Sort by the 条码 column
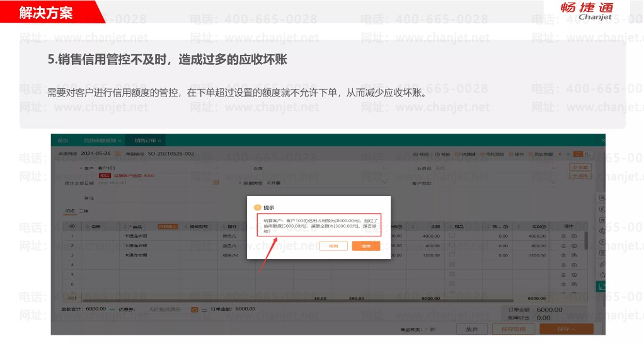 pos(88,227)
